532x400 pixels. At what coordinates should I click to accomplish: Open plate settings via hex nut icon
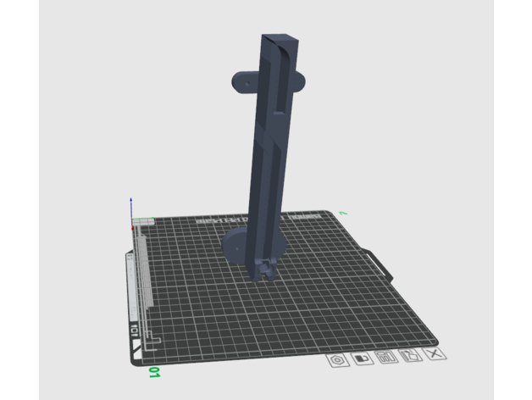338,359
